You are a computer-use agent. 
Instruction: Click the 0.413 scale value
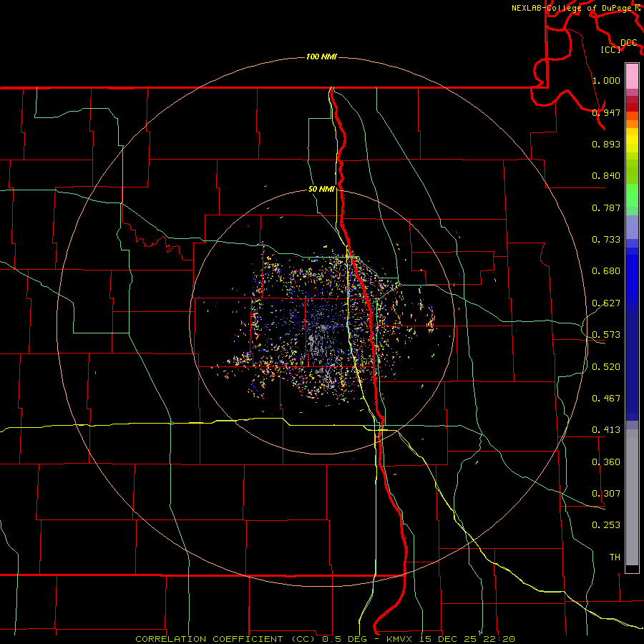[606, 430]
